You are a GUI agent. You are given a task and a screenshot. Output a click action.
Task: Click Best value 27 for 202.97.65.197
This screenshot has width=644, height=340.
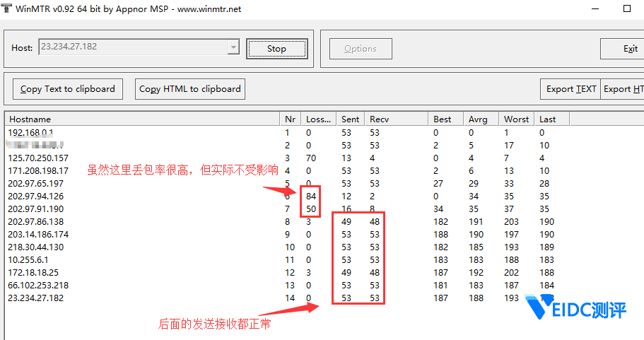tap(438, 184)
